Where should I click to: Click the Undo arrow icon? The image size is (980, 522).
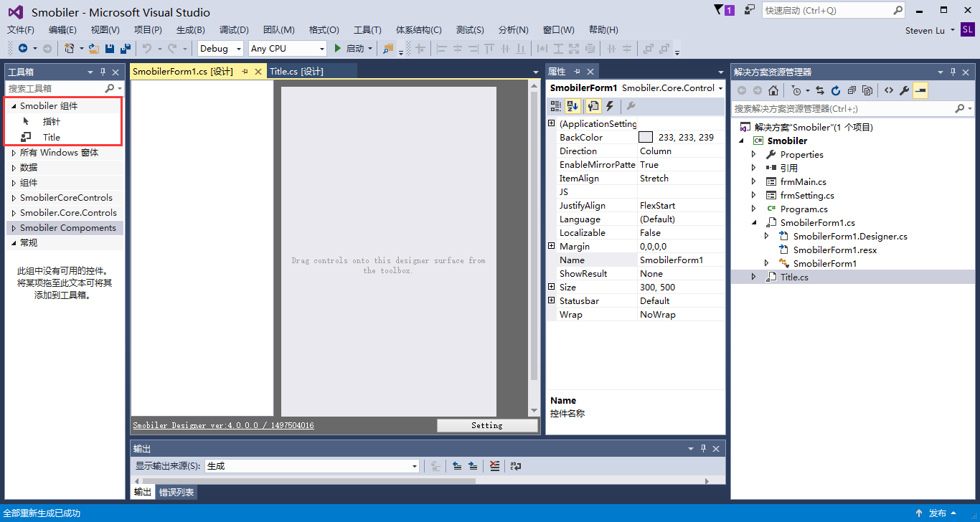pos(147,48)
